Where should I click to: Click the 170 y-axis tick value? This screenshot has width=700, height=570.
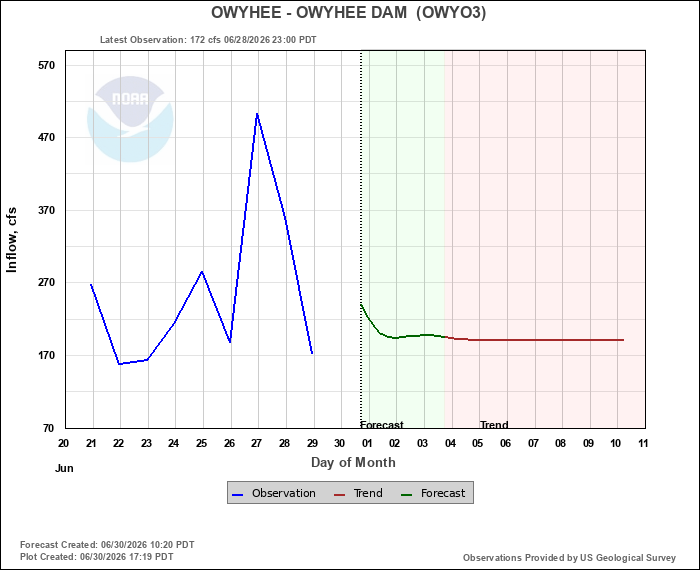(46, 355)
